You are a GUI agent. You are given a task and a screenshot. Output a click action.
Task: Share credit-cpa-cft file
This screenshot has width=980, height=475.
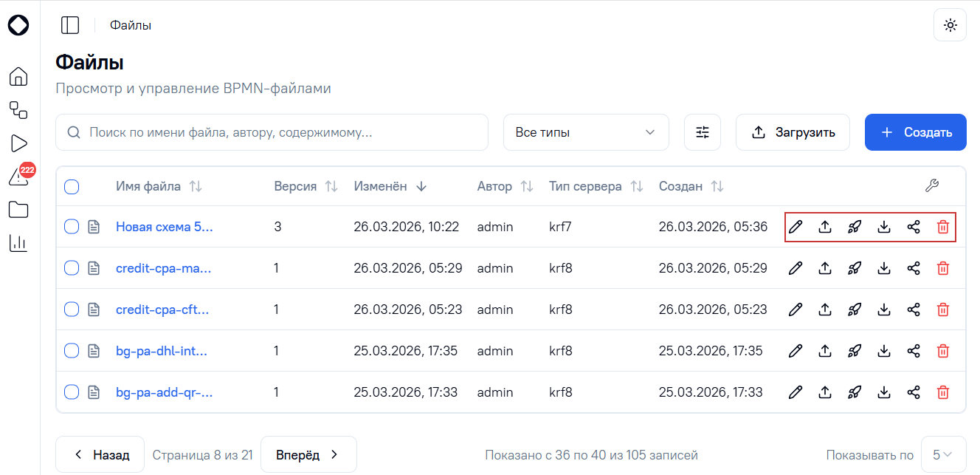tap(914, 310)
